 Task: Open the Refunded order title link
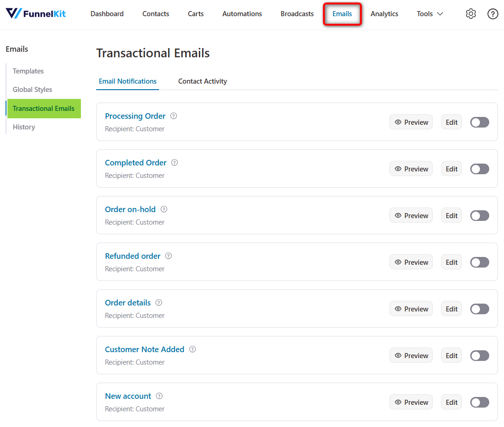pyautogui.click(x=132, y=256)
